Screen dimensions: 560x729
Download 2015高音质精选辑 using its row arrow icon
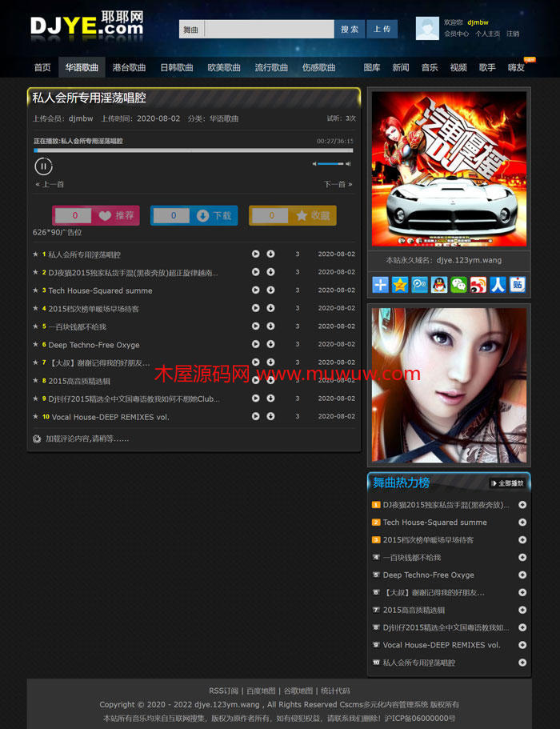270,380
